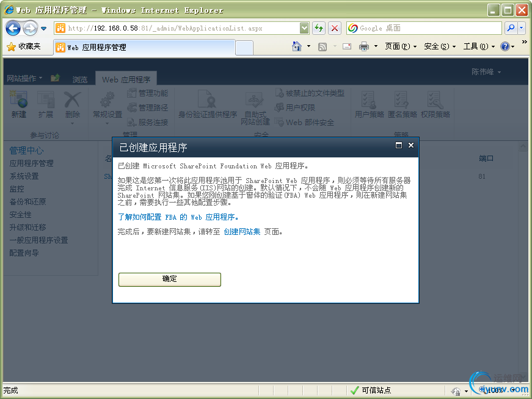532x399 pixels.
Task: Open 监控 in the left navigation
Action: coord(16,189)
